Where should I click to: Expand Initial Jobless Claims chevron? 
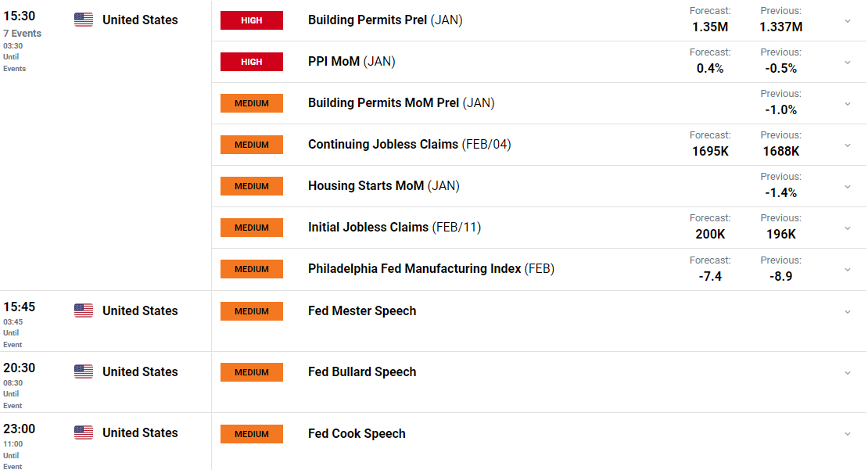[x=848, y=228]
